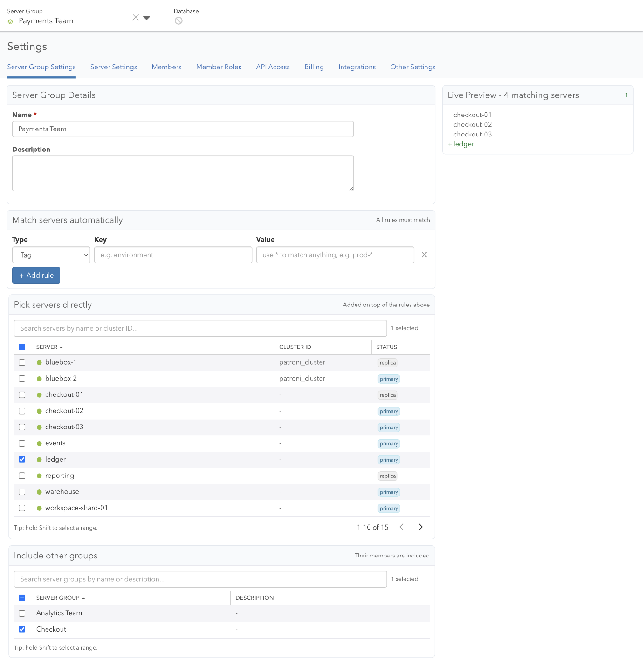Open the Integrations tab
The height and width of the screenshot is (666, 644).
[x=357, y=67]
